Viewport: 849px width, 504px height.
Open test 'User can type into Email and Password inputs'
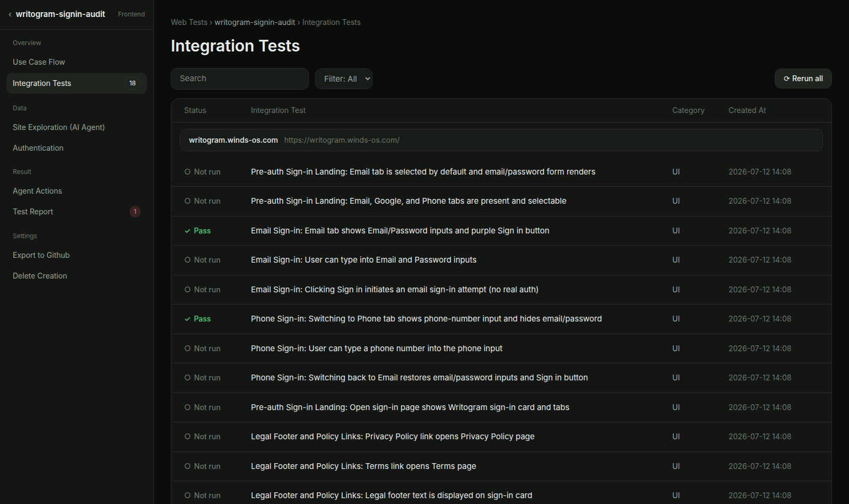click(x=363, y=260)
